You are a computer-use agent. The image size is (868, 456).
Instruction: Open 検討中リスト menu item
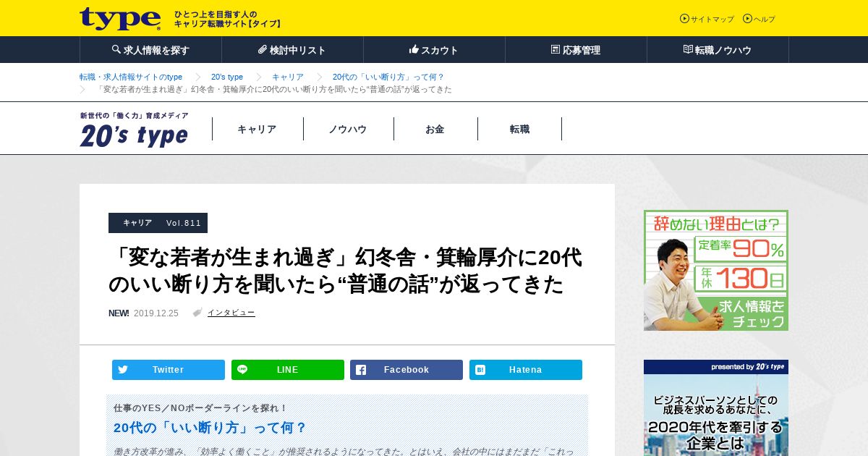pos(292,50)
